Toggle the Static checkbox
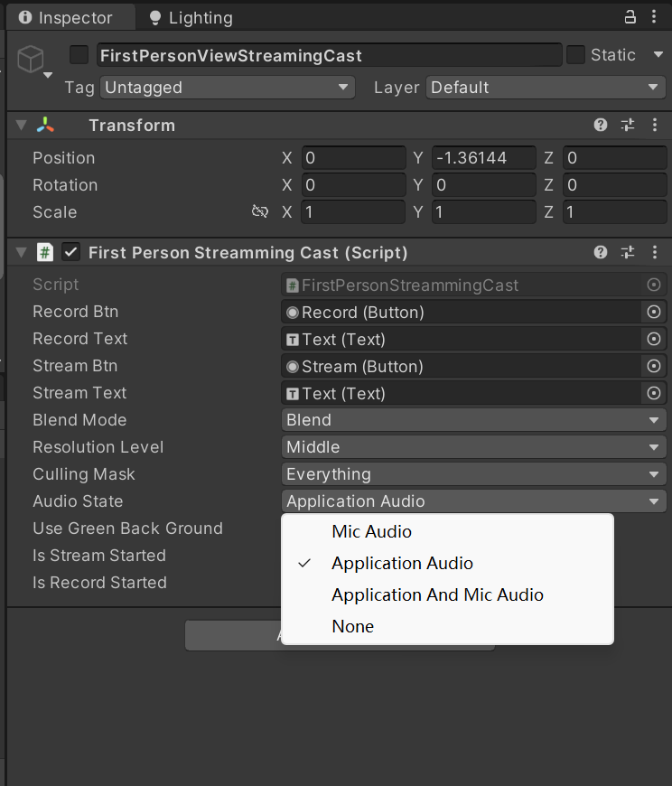The image size is (672, 786). tap(575, 54)
